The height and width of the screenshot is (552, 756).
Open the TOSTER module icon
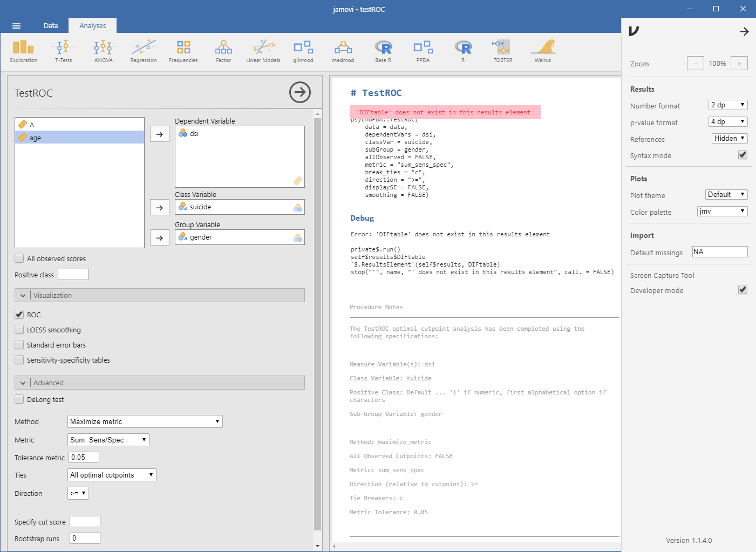coord(502,51)
